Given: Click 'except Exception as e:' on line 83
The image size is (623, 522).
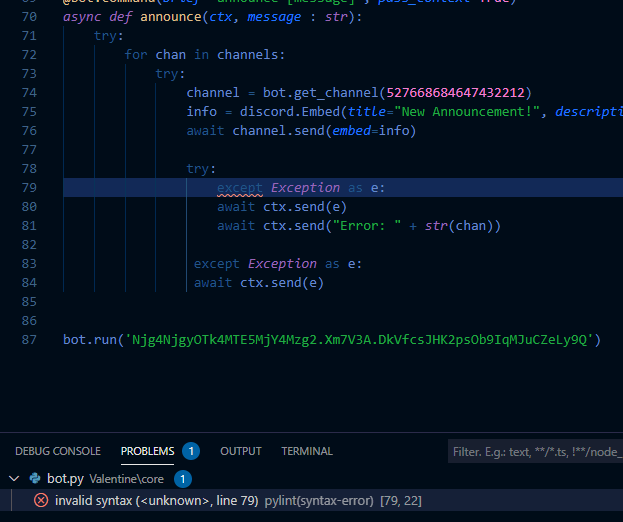Looking at the screenshot, I should click(278, 264).
